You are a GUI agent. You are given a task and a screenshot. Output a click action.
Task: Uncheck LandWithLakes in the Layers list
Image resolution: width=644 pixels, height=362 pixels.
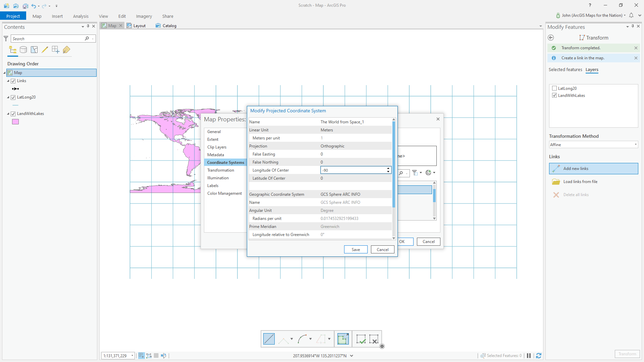(x=554, y=96)
